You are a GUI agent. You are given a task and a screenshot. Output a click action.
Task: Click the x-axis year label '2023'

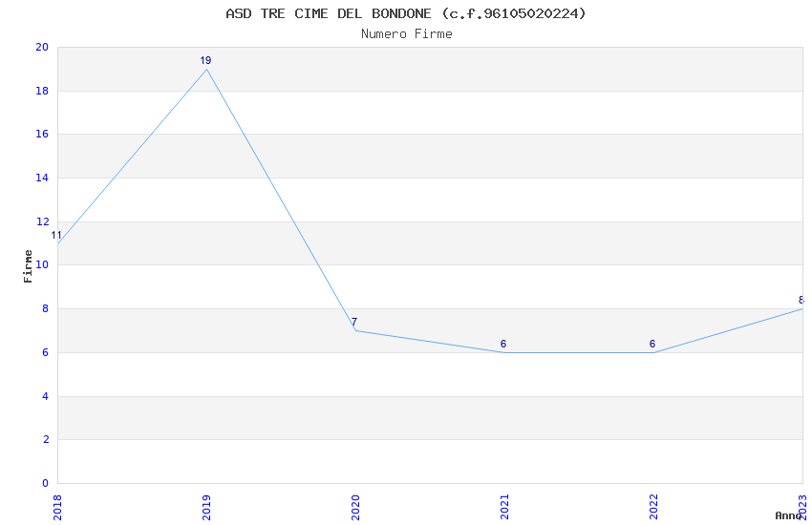coord(802,507)
